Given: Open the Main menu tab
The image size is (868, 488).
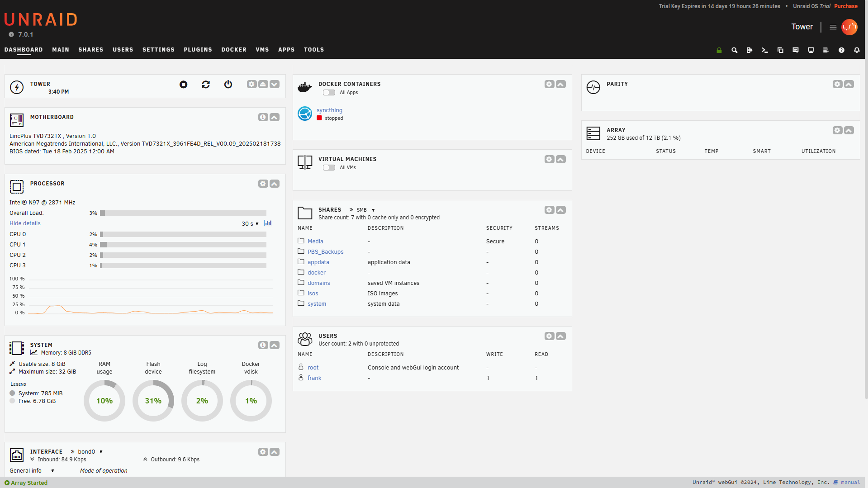Looking at the screenshot, I should 61,50.
